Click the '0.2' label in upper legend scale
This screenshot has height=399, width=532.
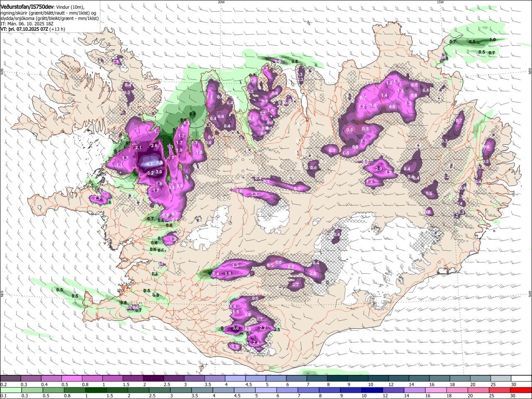click(x=3, y=384)
